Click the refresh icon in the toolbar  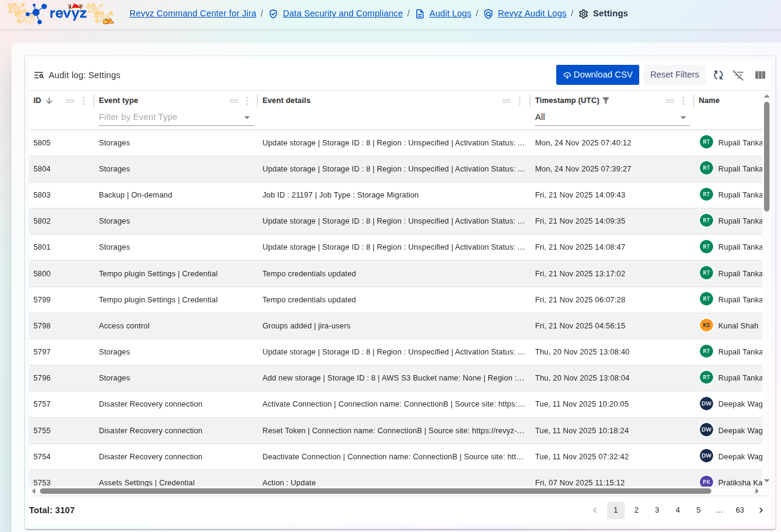(x=718, y=75)
